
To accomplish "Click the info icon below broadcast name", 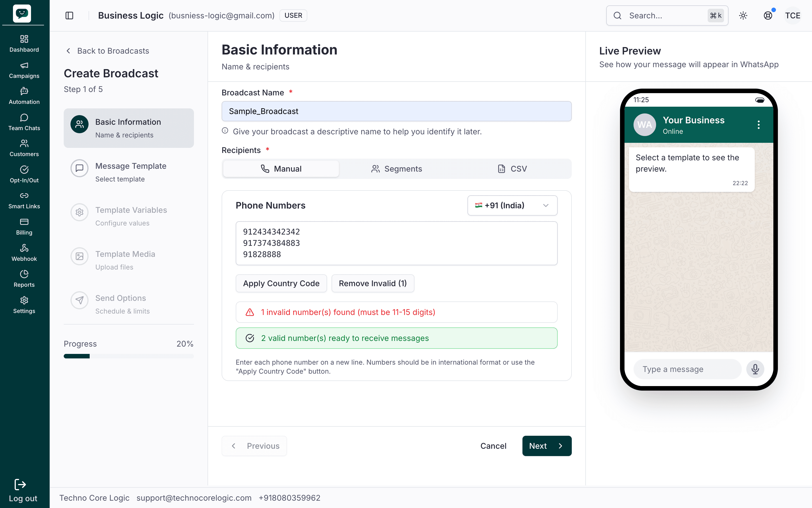I will click(225, 131).
